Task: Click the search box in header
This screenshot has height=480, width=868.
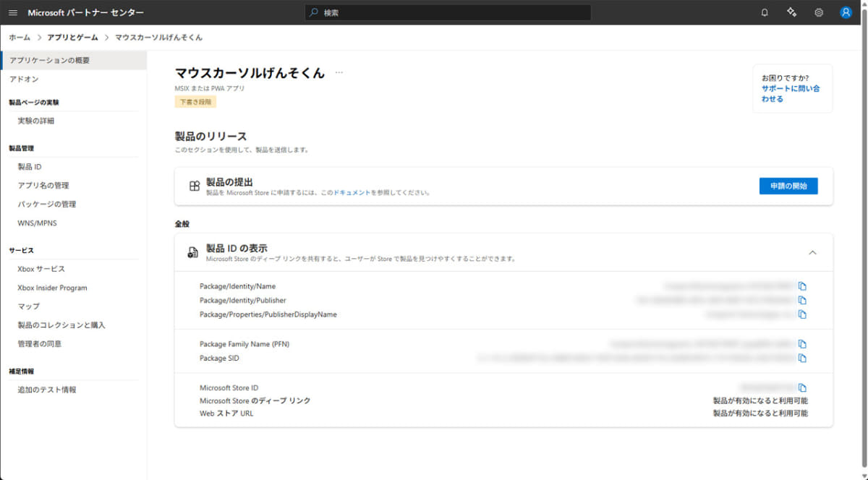Action: [x=448, y=12]
